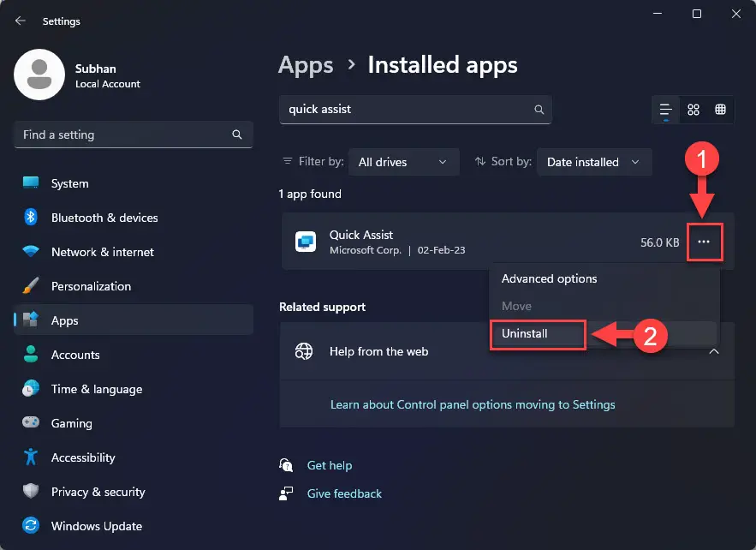The height and width of the screenshot is (550, 756).
Task: Open the Get help link
Action: click(x=330, y=465)
